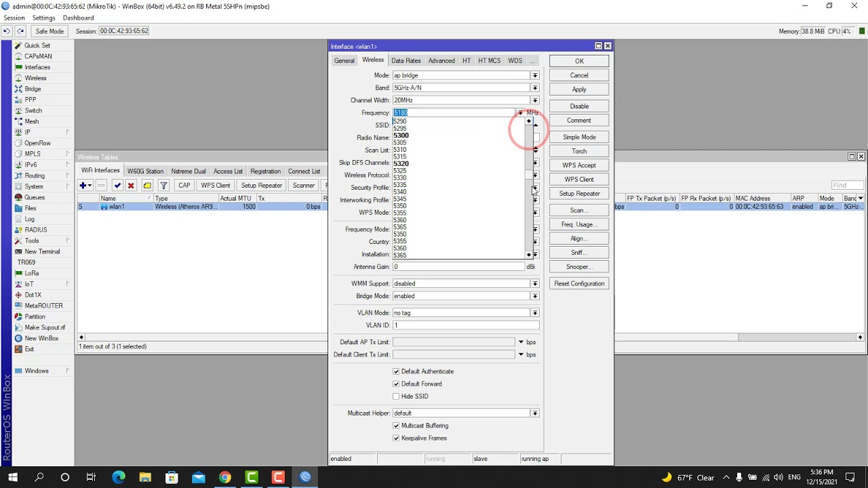Open PPP from the sidebar

click(x=31, y=100)
